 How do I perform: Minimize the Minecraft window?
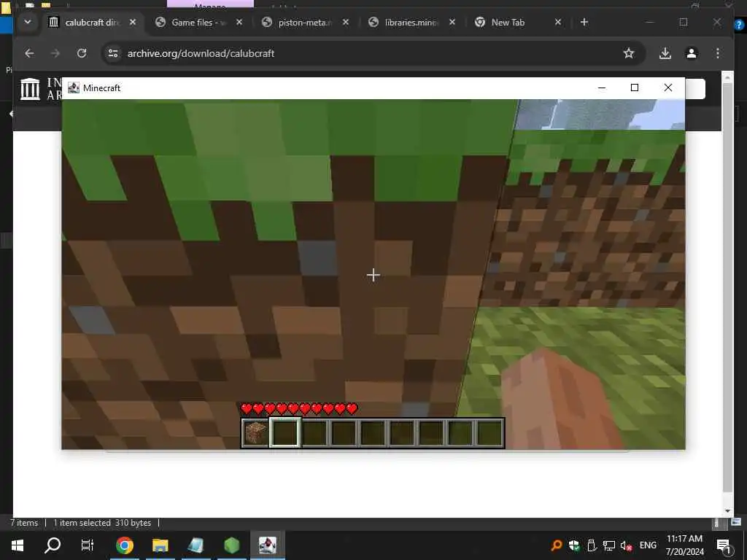point(602,87)
